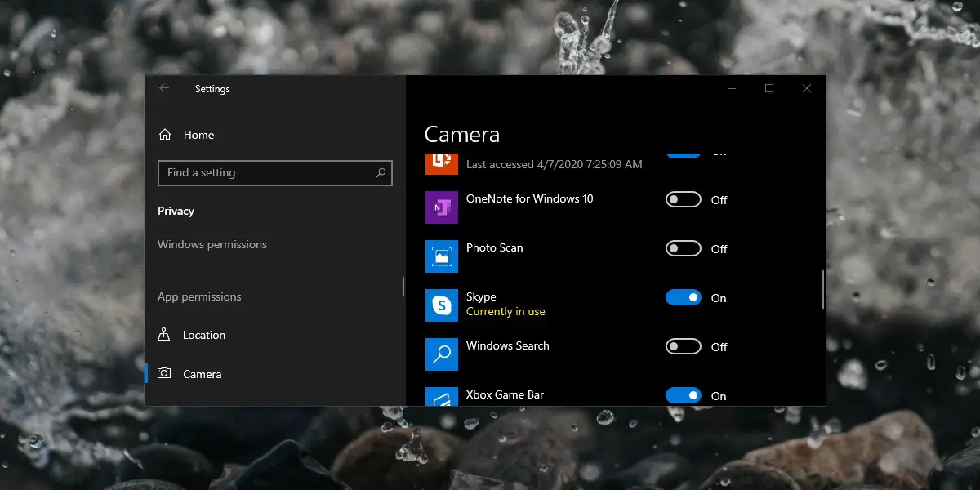Click the sidebar scrollbar thumb
The image size is (980, 490).
point(403,287)
